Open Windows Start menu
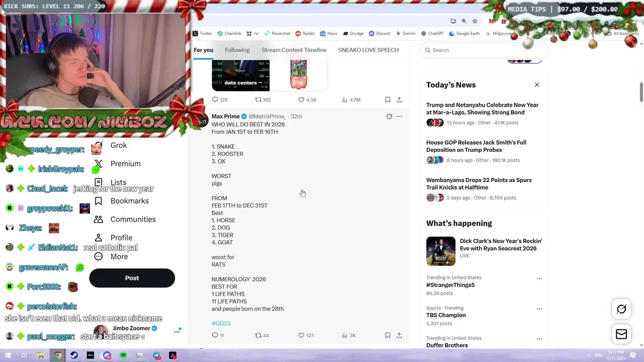Image resolution: width=644 pixels, height=362 pixels. point(8,355)
